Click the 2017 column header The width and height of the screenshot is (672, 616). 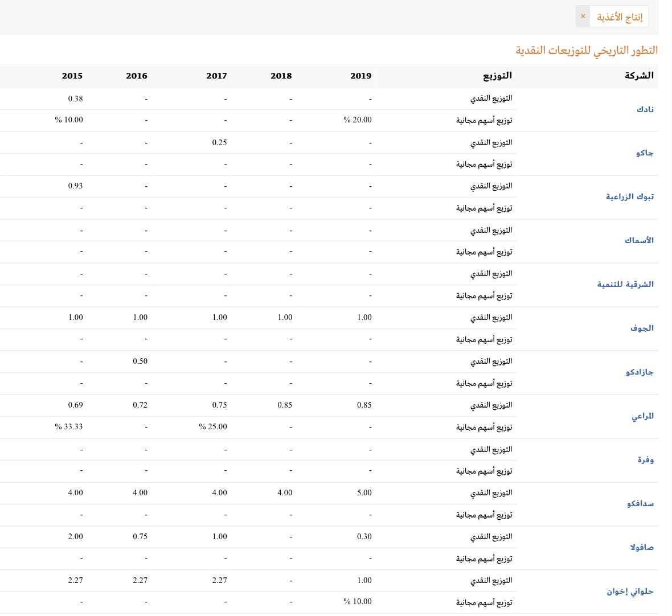216,76
